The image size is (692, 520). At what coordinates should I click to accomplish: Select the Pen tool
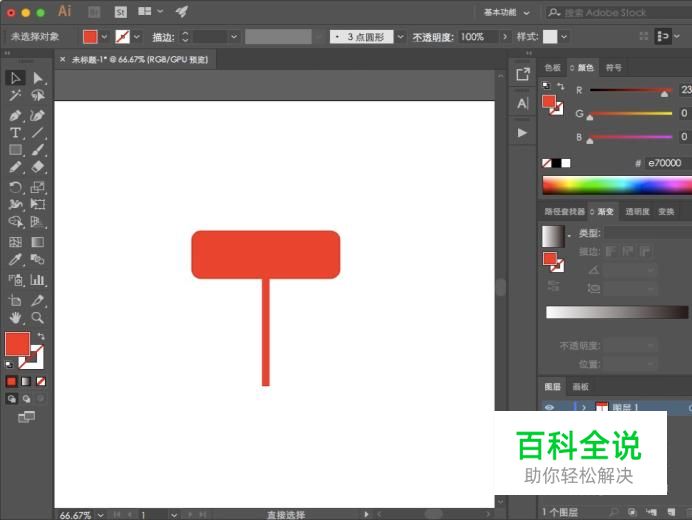coord(15,115)
